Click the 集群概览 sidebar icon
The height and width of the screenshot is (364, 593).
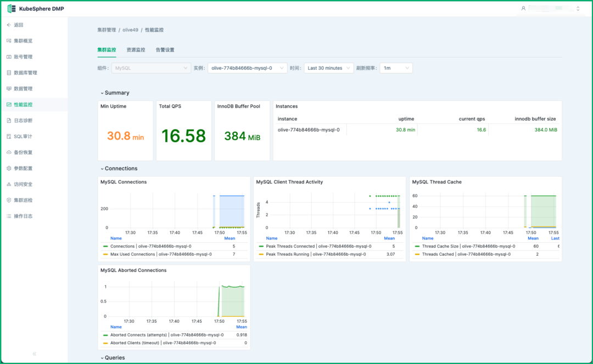tap(9, 41)
